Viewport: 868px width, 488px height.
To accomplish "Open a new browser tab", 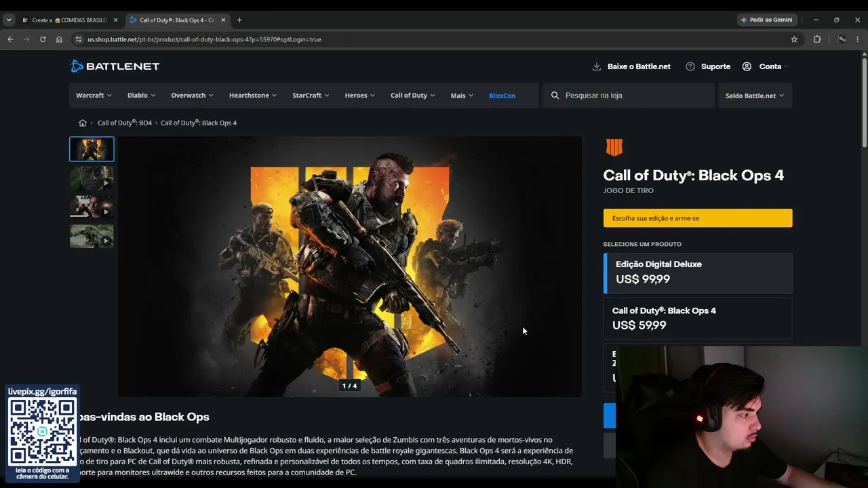I will 239,20.
